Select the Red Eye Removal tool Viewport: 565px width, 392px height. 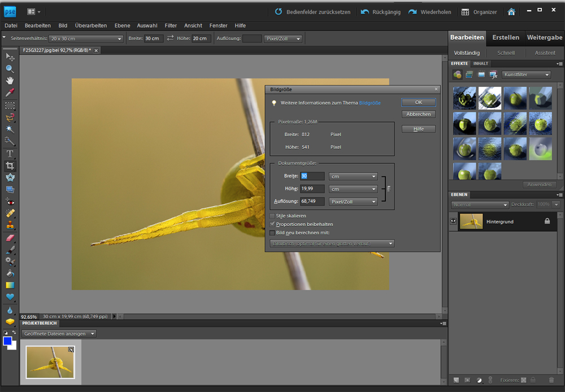tap(10, 202)
